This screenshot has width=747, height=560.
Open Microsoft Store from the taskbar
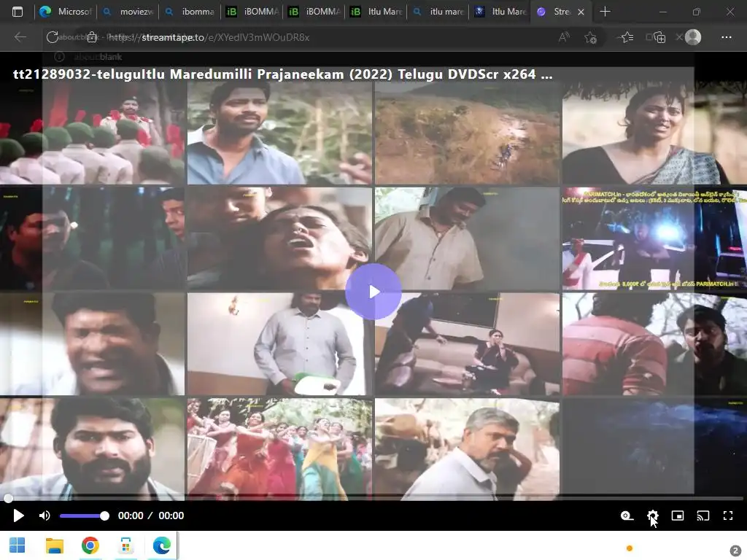(x=125, y=545)
